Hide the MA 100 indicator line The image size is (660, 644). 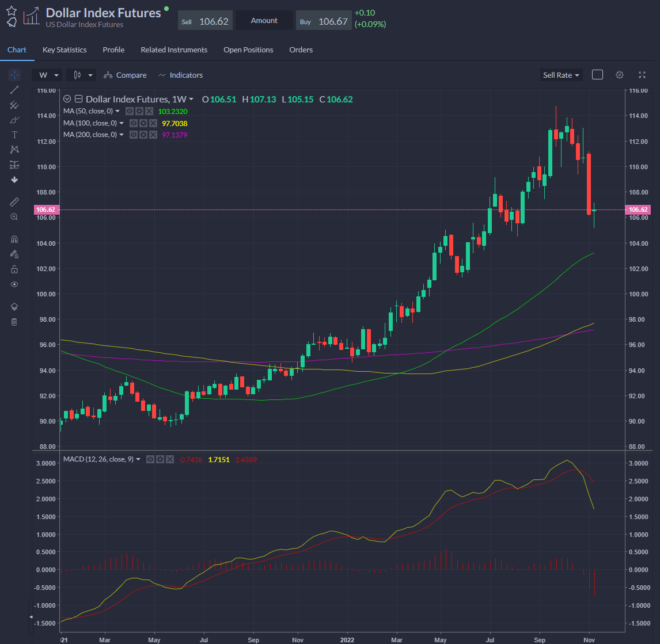point(134,123)
